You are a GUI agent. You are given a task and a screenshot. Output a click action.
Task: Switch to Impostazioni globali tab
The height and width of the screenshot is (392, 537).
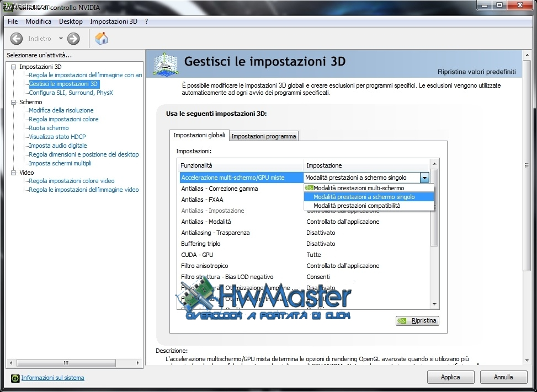[199, 135]
